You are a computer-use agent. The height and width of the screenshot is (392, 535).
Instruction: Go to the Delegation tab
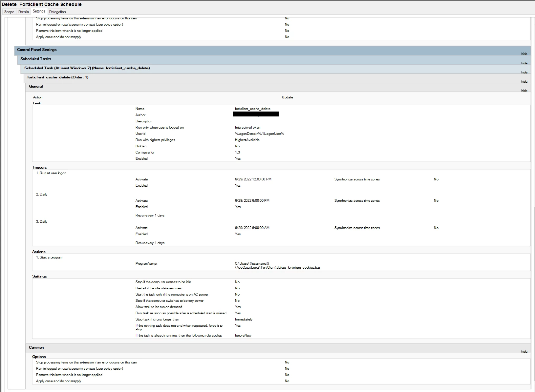[57, 12]
